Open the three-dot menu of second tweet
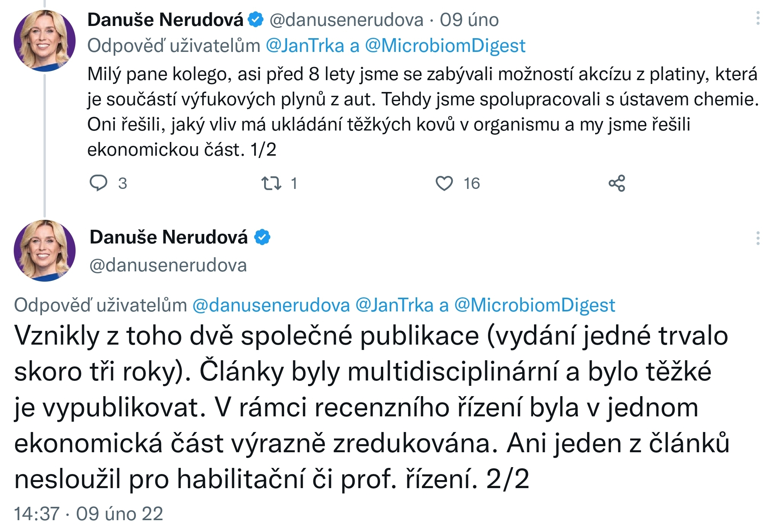 click(758, 238)
